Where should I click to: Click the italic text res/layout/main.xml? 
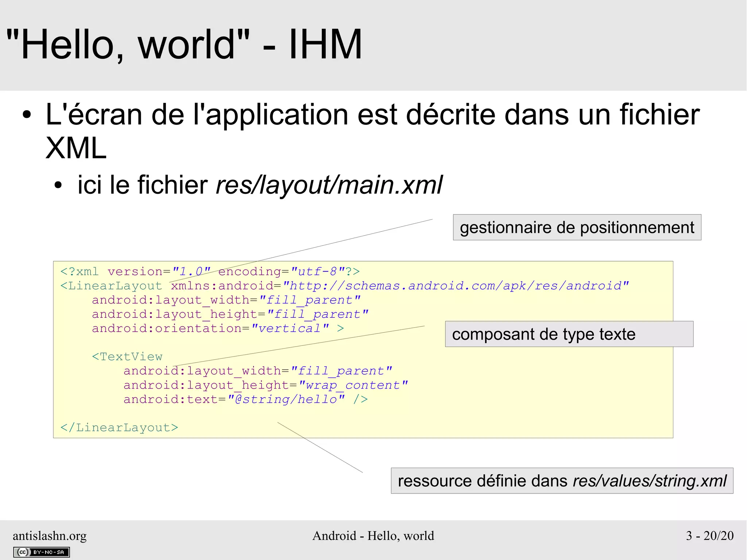329,185
